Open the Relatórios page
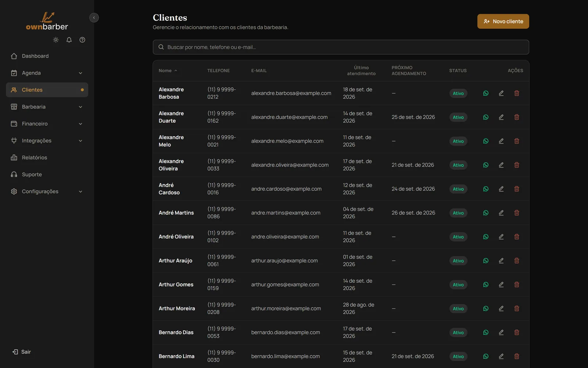Screen dimensions: 588x368 pos(47,158)
